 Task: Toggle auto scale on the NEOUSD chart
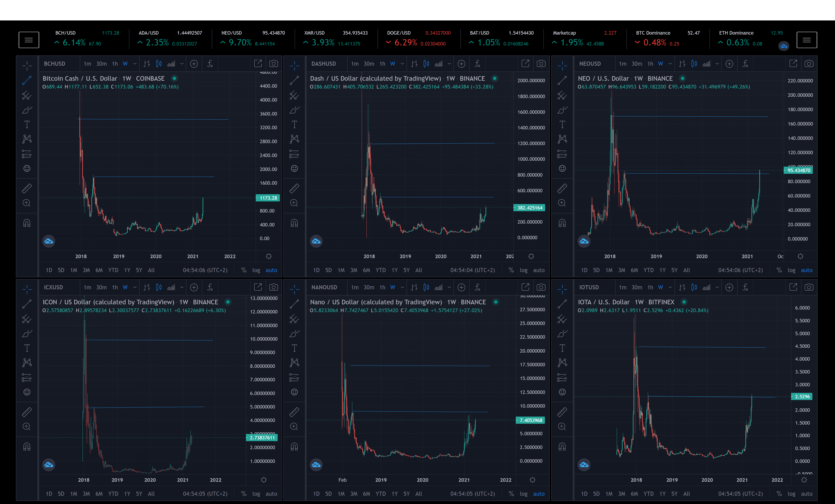[807, 270]
